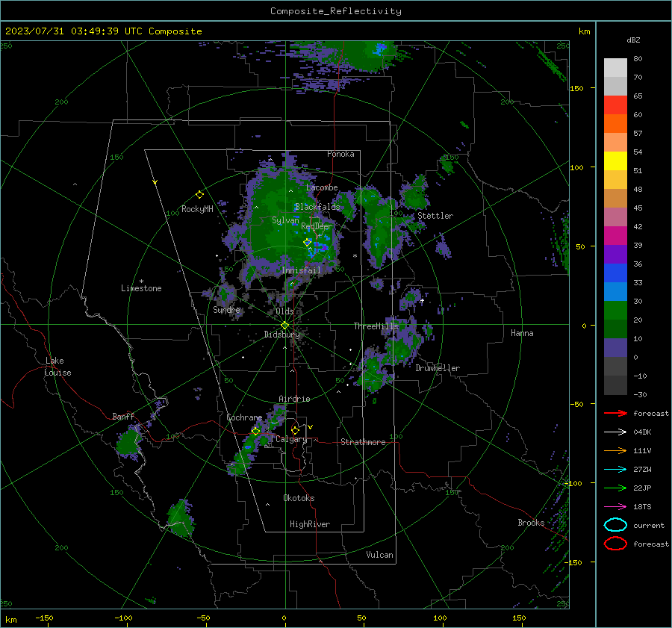Click the yellow diamond marker above Calgary
Screen dimensions: 672x628
[295, 430]
